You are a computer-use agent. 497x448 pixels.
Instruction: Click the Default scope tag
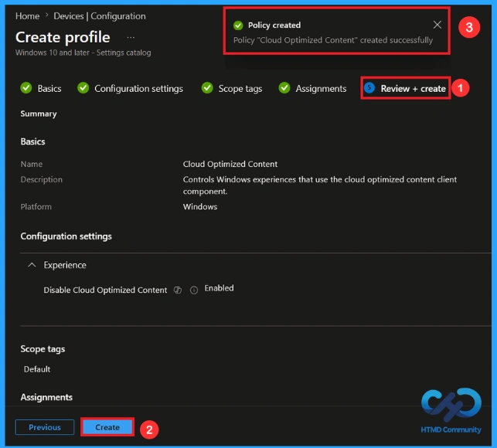coord(37,369)
